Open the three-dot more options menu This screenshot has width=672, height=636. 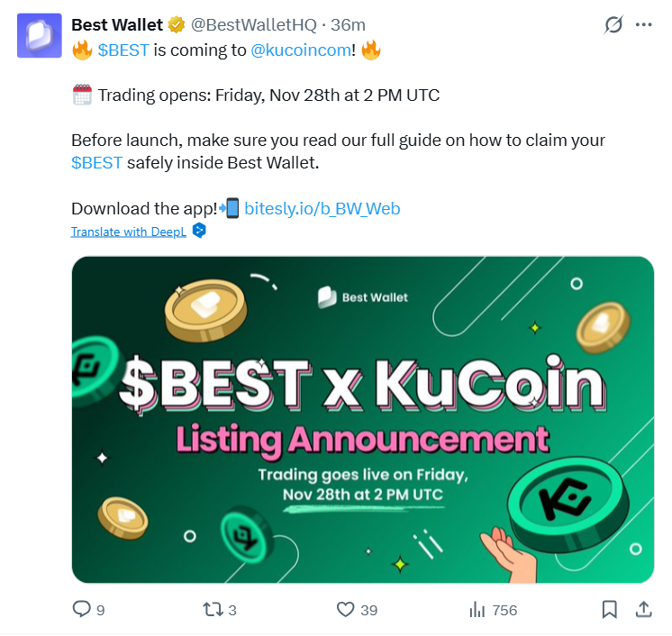(x=644, y=25)
